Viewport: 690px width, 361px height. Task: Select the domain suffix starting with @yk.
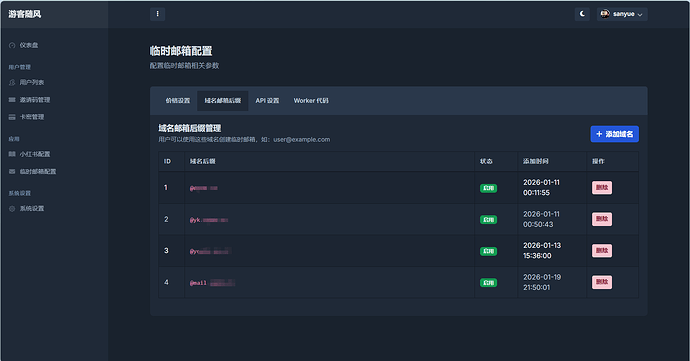click(209, 220)
